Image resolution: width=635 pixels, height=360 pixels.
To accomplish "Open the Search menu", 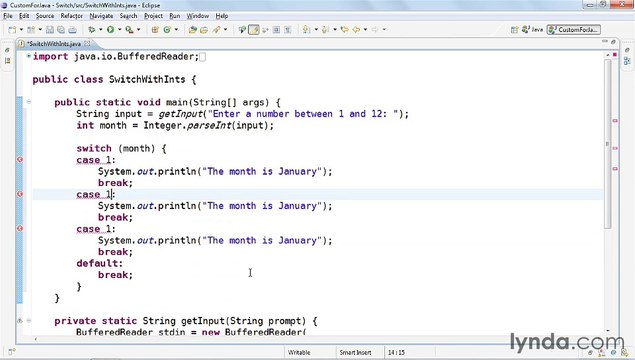I will pyautogui.click(x=128, y=16).
